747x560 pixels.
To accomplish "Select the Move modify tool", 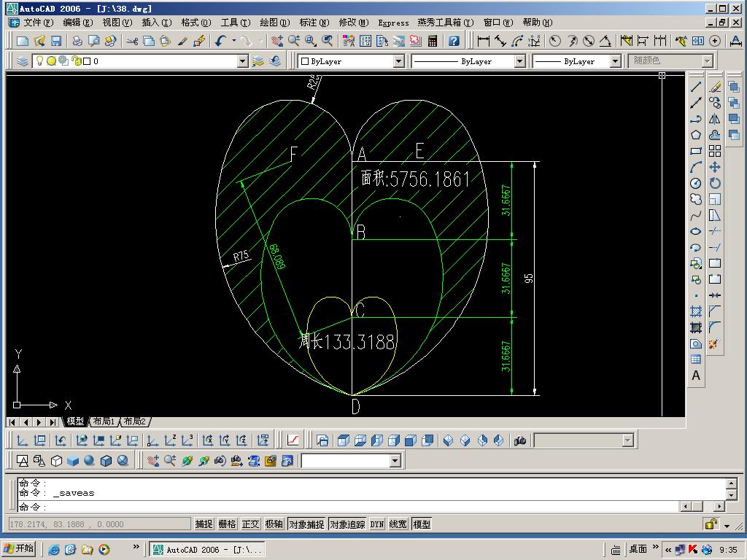I will click(715, 167).
